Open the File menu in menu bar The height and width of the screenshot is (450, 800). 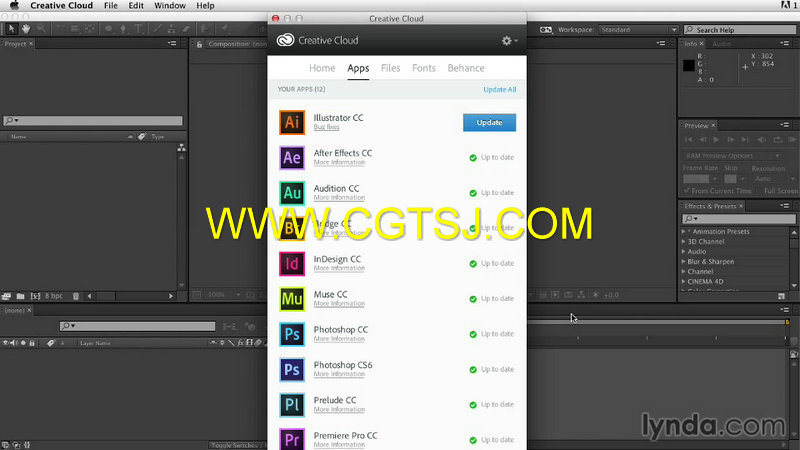111,6
